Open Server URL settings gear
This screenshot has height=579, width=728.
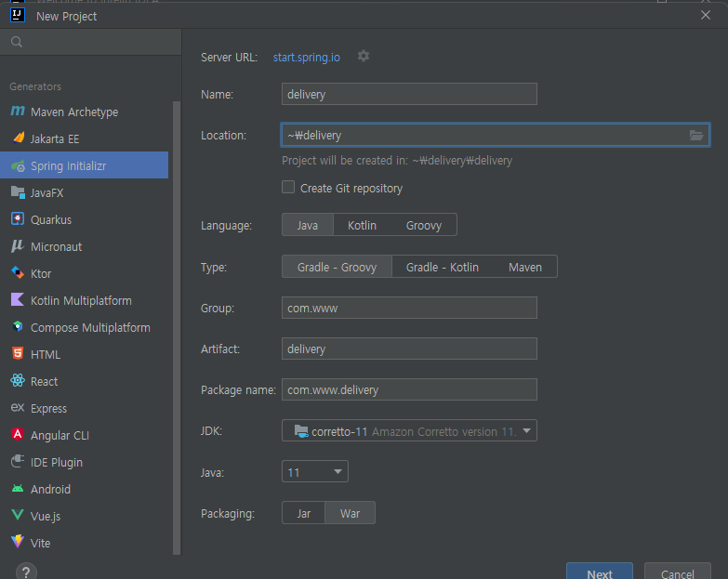tap(364, 56)
